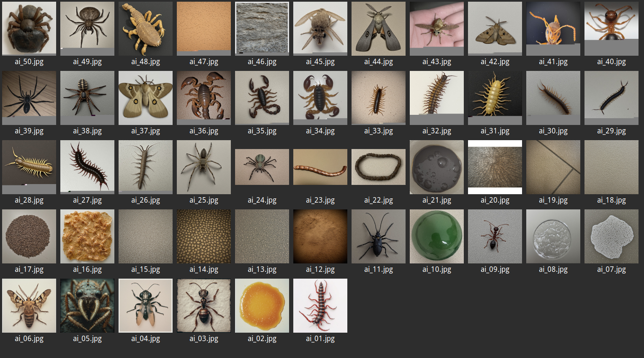Click the ai_43.jpg moth on hand thumbnail
This screenshot has width=644, height=358.
point(437,29)
